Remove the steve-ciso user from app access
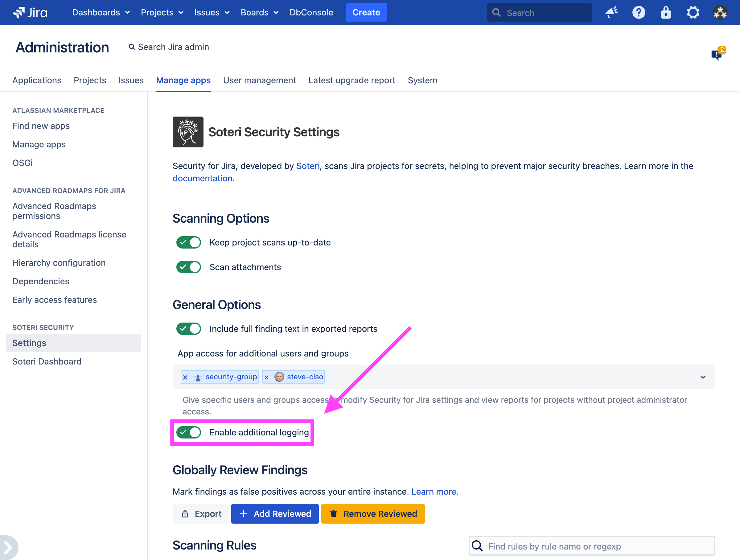The height and width of the screenshot is (560, 740). [267, 377]
